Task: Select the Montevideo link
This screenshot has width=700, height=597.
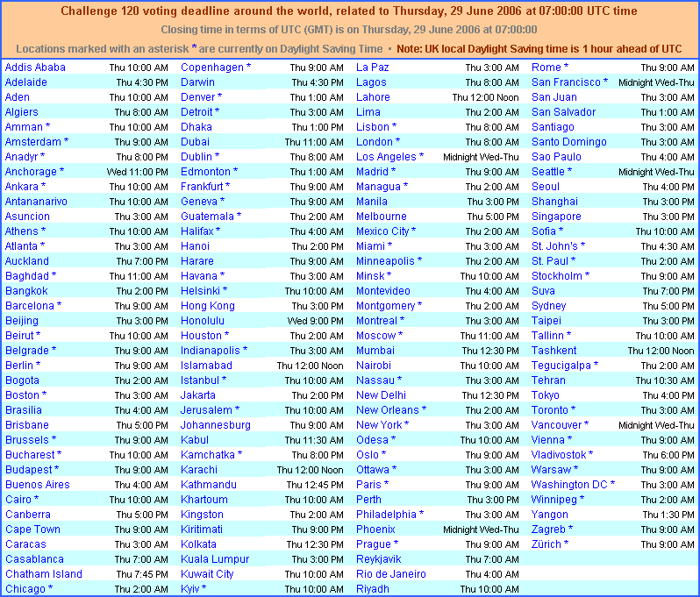Action: pyautogui.click(x=383, y=291)
